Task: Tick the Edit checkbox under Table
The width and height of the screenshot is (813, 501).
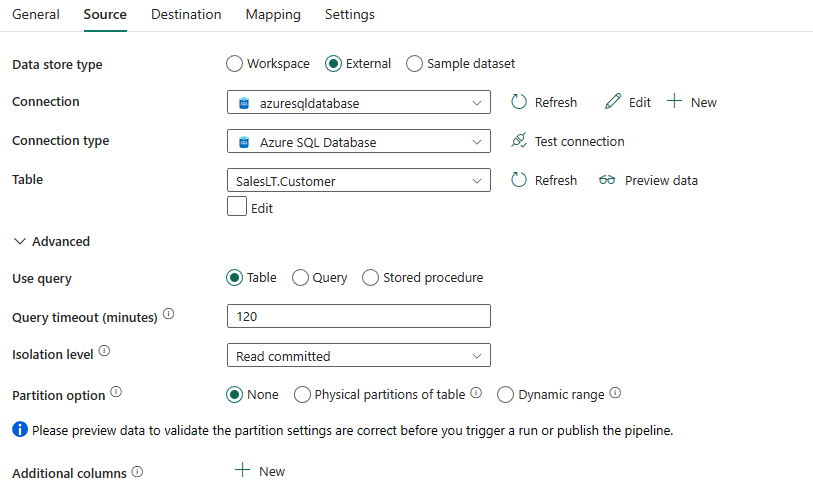Action: tap(237, 206)
